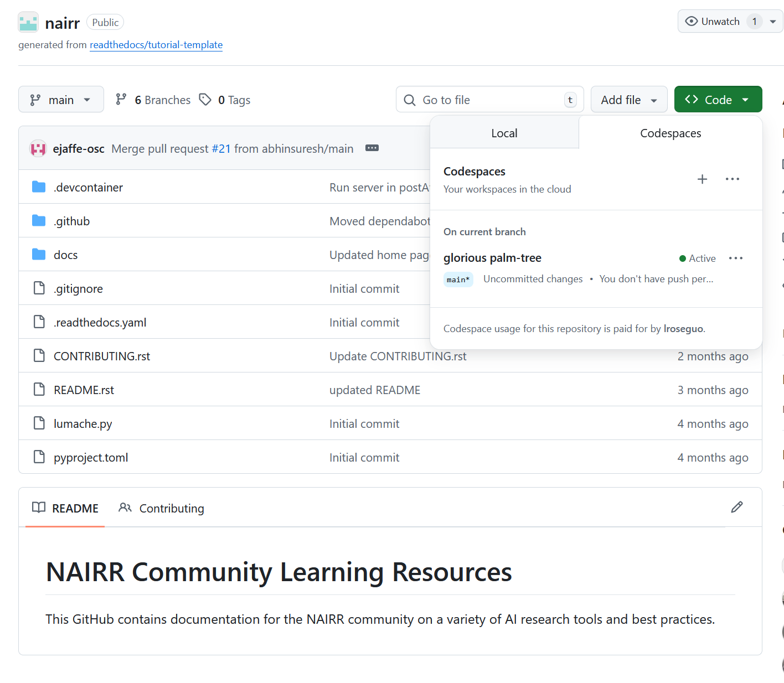The image size is (784, 683).
Task: Open the README tab
Action: 65,508
